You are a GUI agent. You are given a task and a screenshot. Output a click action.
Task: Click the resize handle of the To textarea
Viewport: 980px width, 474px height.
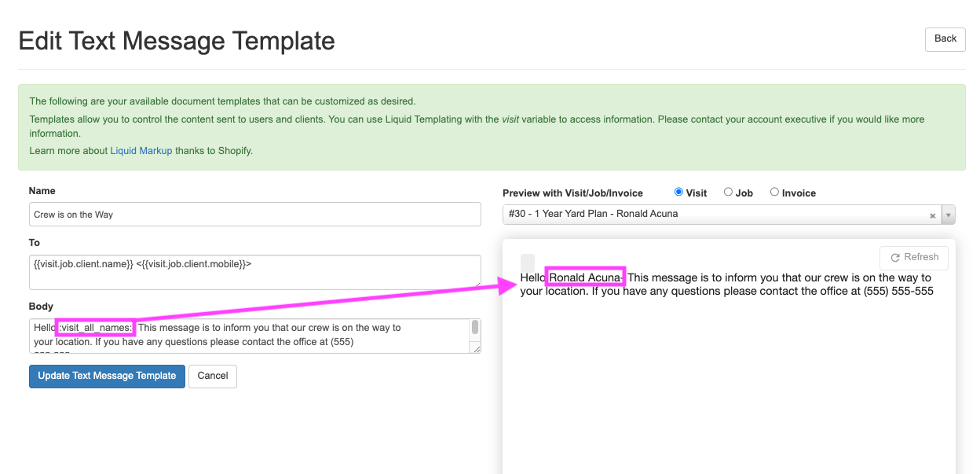476,284
